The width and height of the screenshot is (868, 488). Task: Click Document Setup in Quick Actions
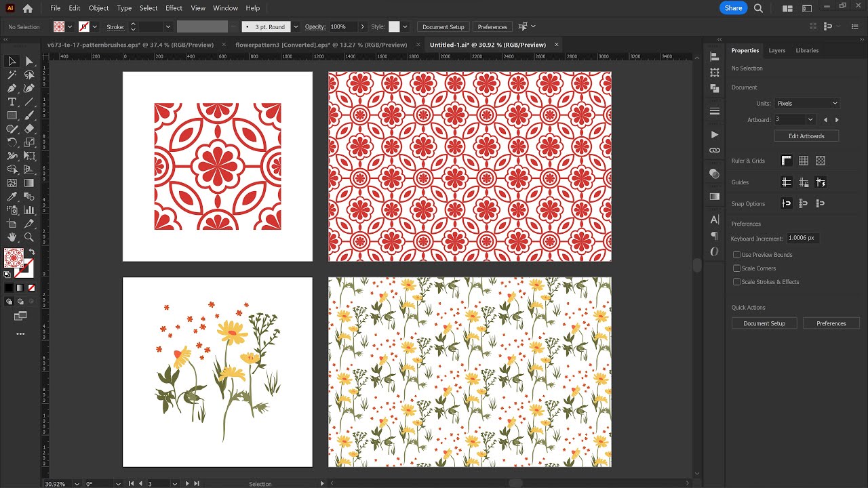764,323
